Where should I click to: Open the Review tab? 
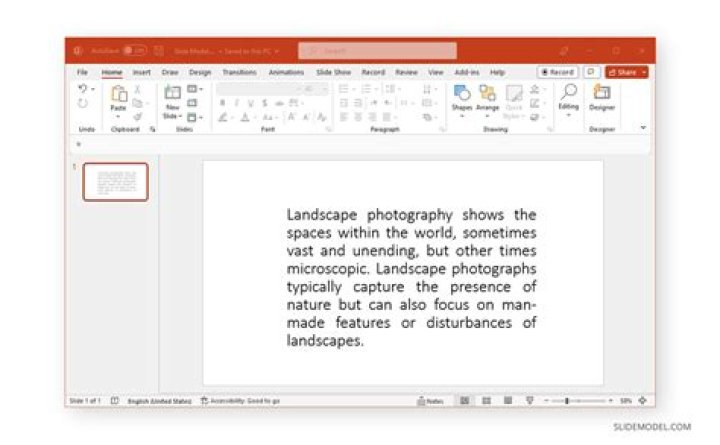pyautogui.click(x=406, y=73)
